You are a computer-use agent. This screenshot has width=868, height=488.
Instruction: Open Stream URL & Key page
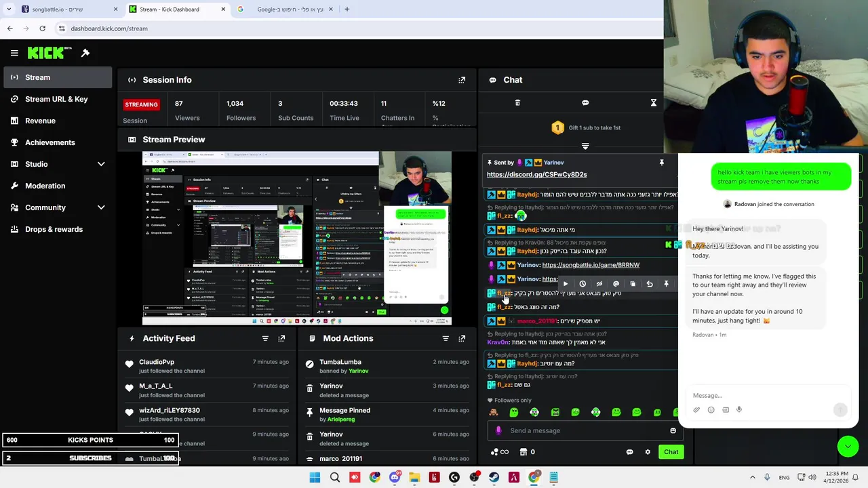pos(56,99)
